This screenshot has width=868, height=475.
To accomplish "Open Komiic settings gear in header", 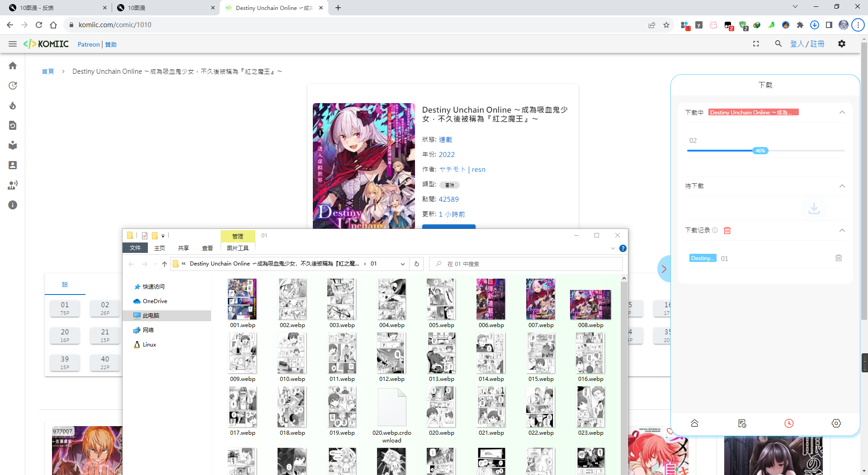I will click(x=842, y=44).
